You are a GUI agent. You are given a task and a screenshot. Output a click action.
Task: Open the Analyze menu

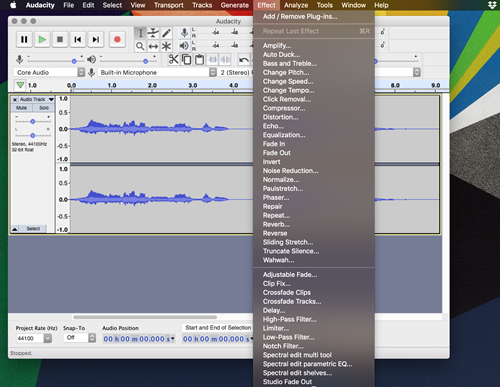tap(296, 5)
